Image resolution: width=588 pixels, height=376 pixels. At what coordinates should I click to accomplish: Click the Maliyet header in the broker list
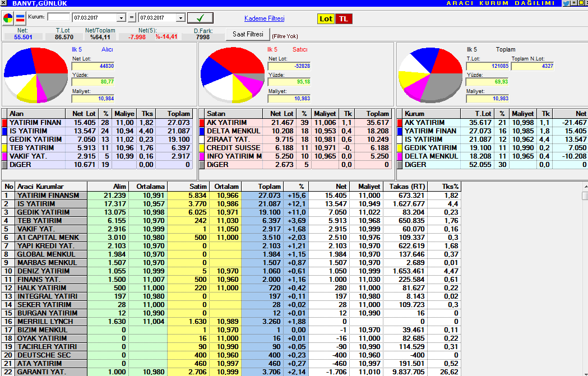point(367,186)
